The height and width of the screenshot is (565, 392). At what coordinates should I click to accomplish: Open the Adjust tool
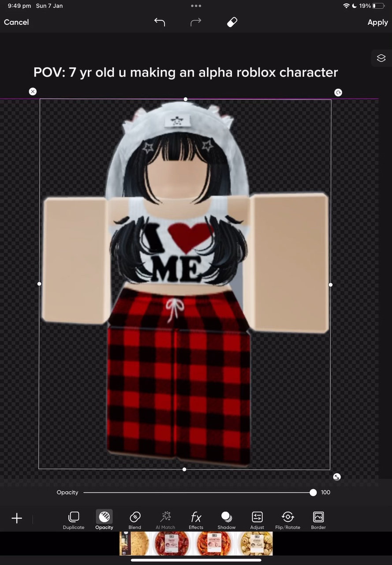point(257,520)
